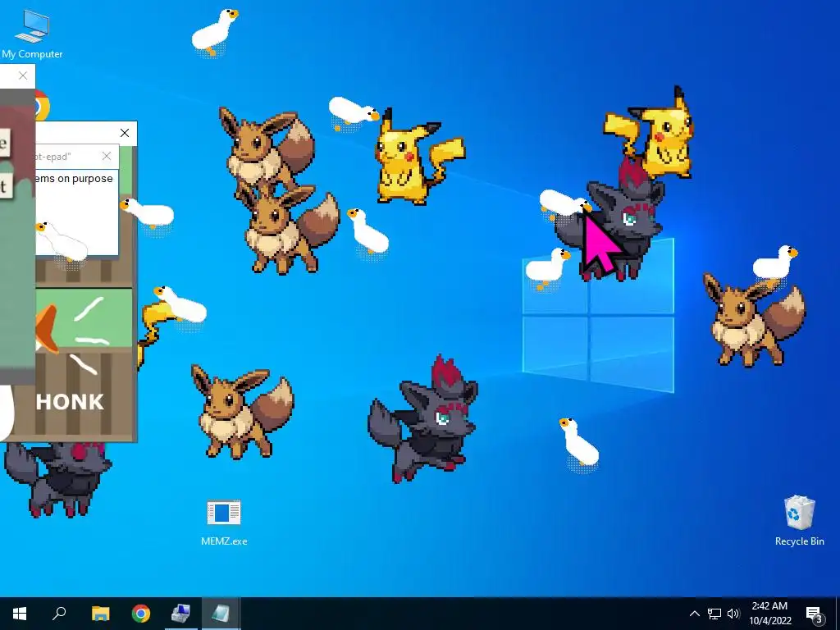Screen dimensions: 840x630
Task: Open the My Computer desktop icon
Action: tap(32, 34)
